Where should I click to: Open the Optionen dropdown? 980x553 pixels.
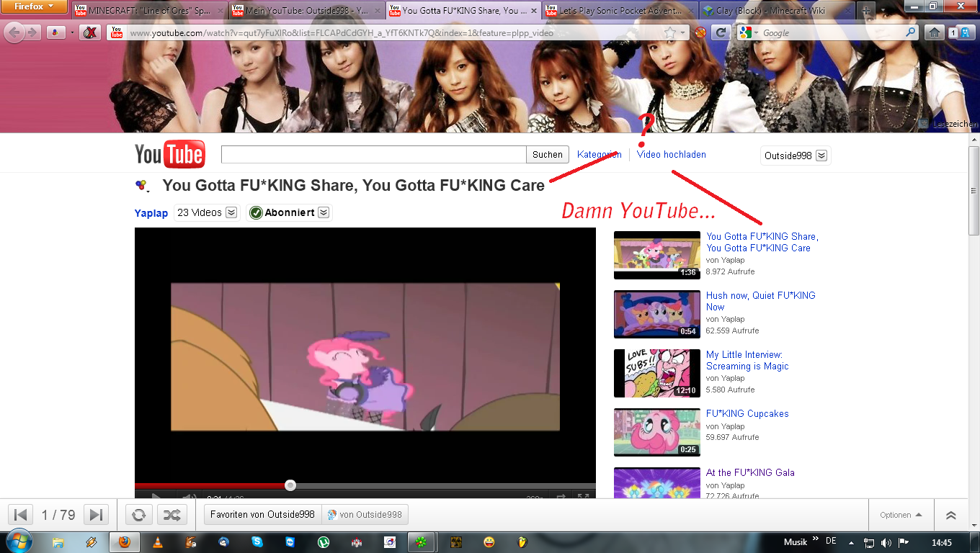point(901,515)
